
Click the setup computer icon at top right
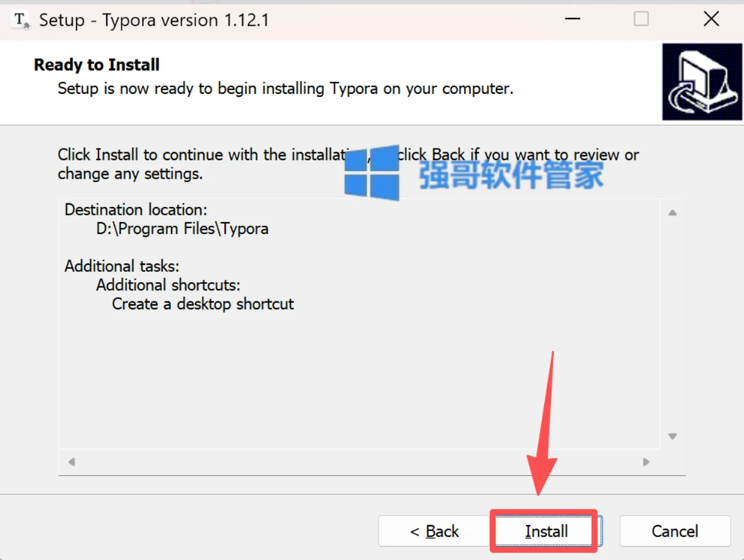coord(702,82)
